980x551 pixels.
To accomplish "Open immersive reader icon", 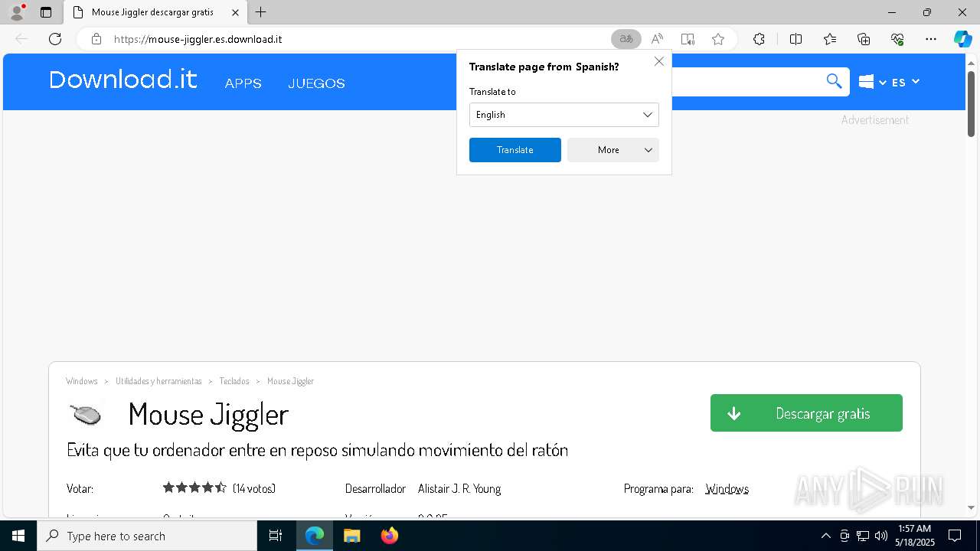I will (688, 39).
